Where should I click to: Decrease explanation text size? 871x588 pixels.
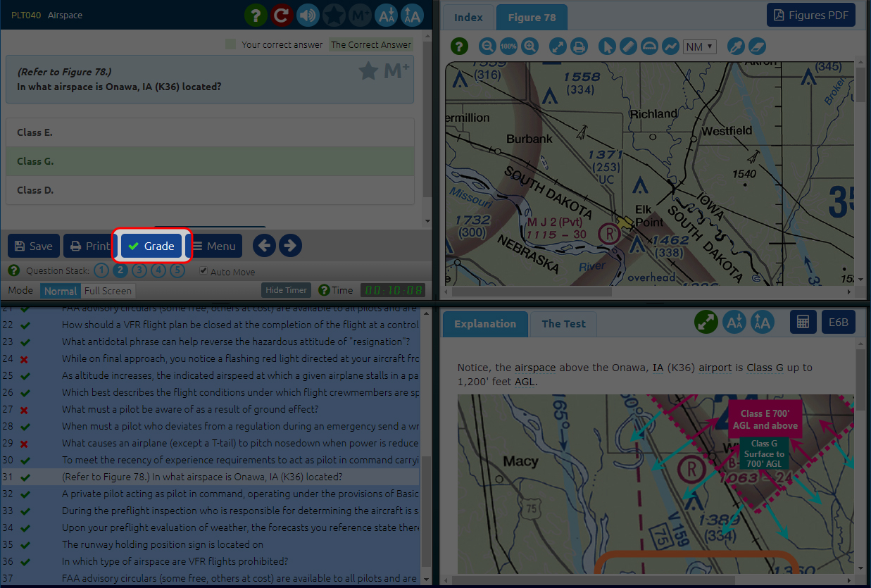734,323
